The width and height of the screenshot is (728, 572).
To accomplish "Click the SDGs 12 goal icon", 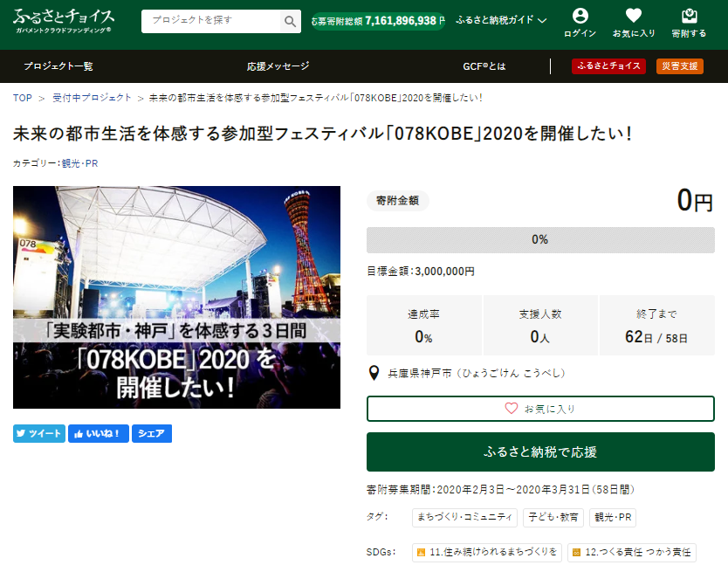I will point(577,552).
